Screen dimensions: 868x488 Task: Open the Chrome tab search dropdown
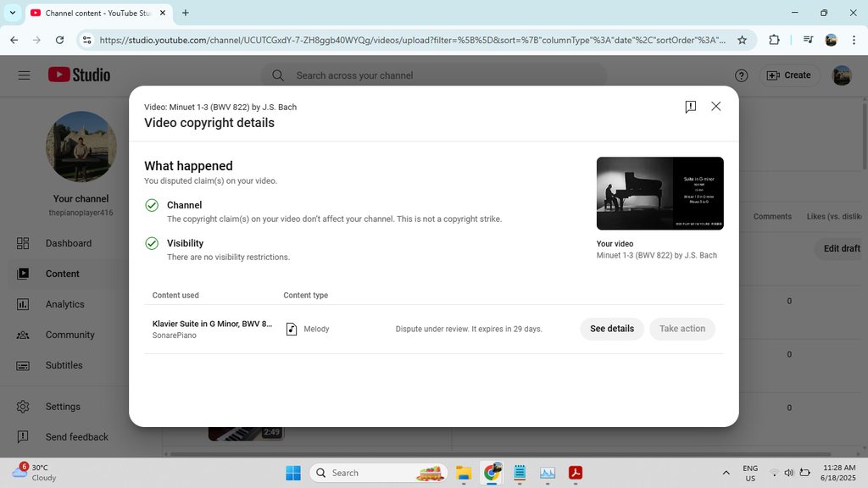click(x=12, y=13)
